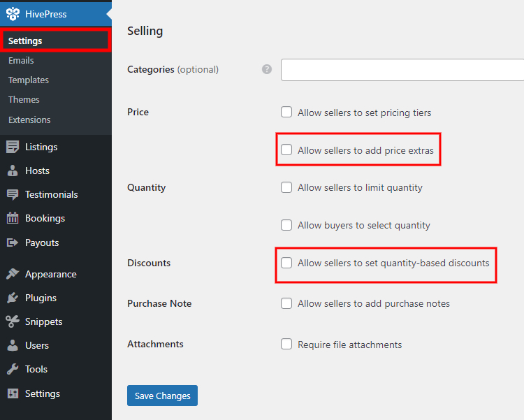
Task: Click the Tools wrench icon
Action: click(13, 369)
